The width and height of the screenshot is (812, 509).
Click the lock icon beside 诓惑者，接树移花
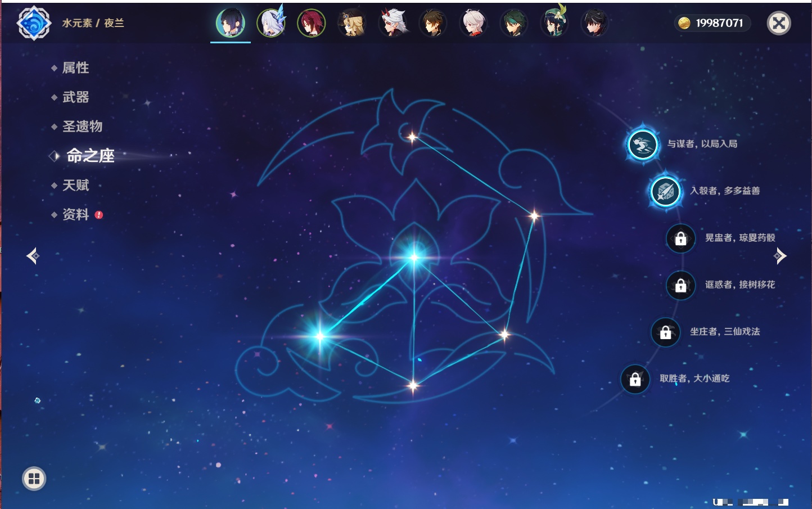tap(680, 285)
